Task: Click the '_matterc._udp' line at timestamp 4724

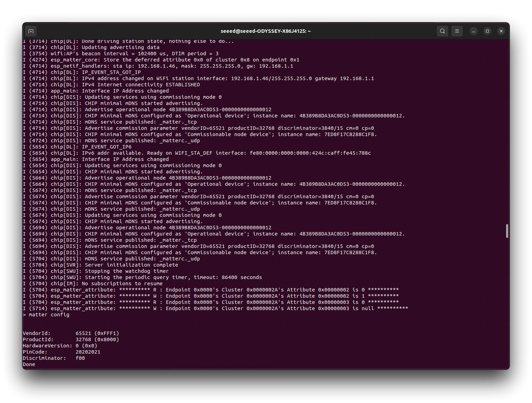Action: coord(111,141)
